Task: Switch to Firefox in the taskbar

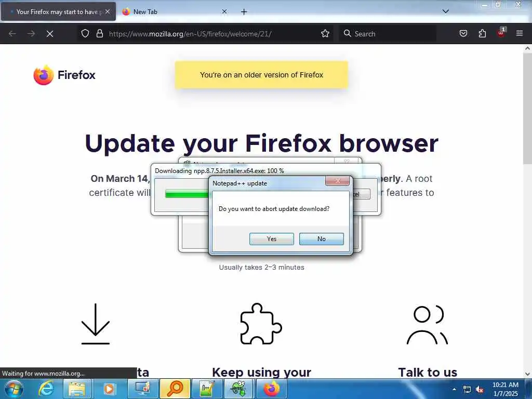Action: [271, 389]
